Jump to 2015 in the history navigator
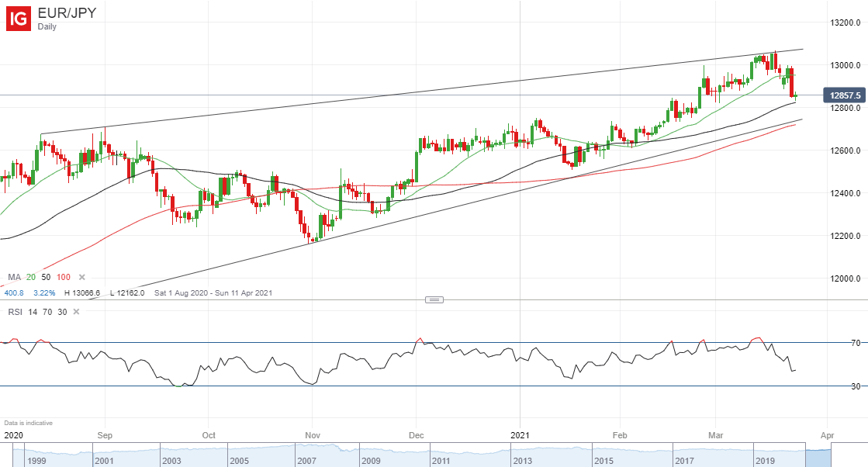Image resolution: width=868 pixels, height=467 pixels. [604, 460]
